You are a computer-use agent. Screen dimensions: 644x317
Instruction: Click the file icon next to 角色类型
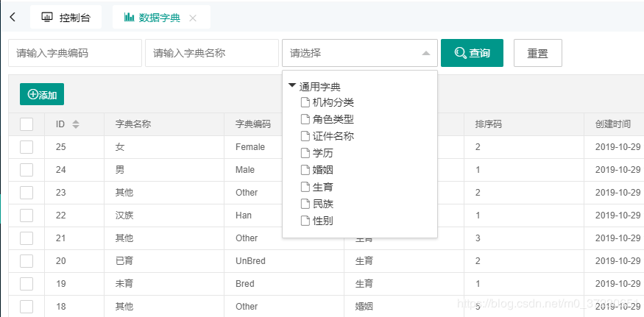tap(305, 119)
